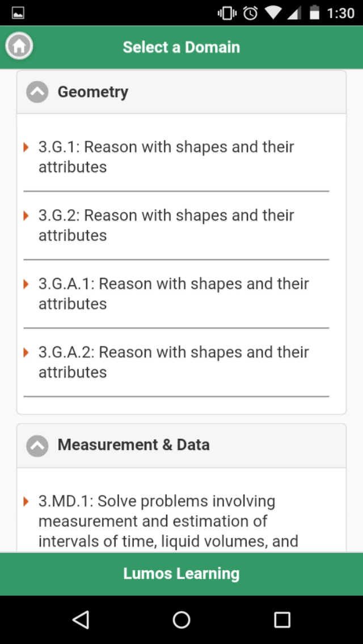This screenshot has height=644, width=363.
Task: Collapse the Measurement & Data chevron
Action: click(x=37, y=446)
